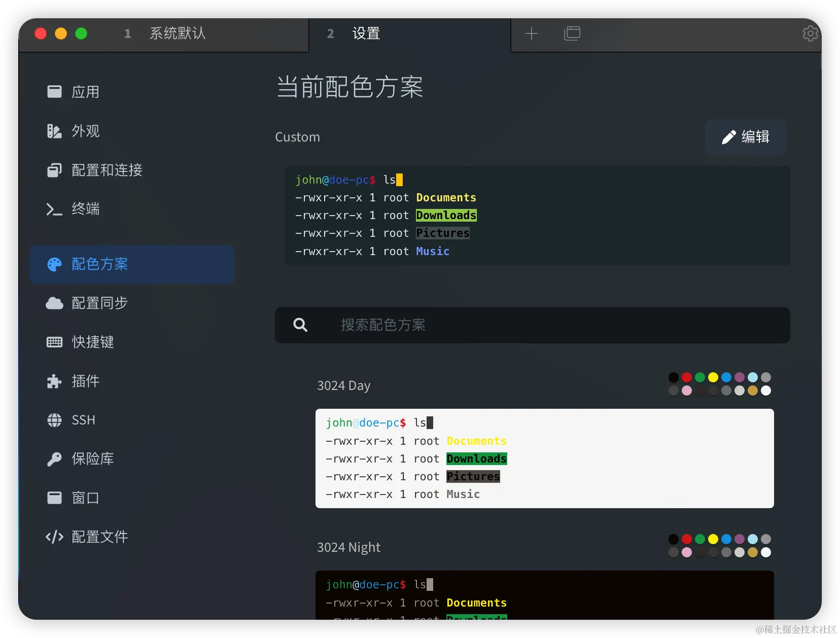Click purple swatch in 3024 Day palette
Screen dimensions: 840x638
coord(740,377)
